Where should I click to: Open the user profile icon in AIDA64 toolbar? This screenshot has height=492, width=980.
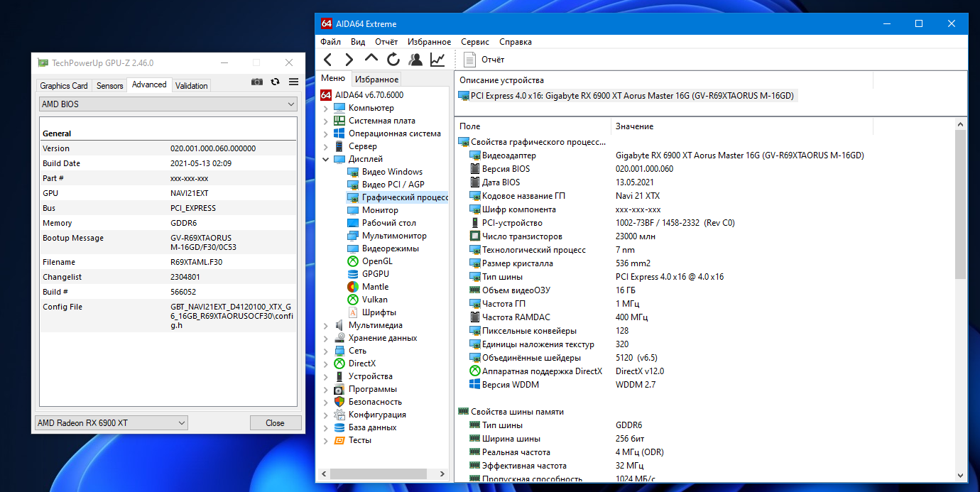coord(415,60)
